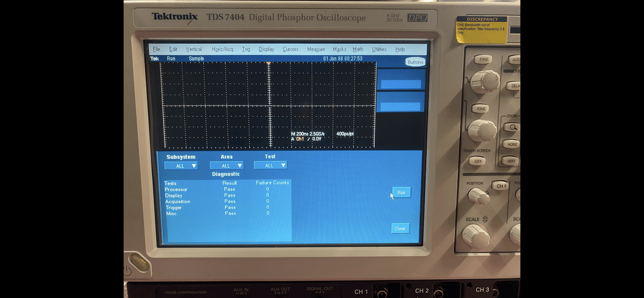
Task: Click the Tests column header
Action: click(x=170, y=183)
